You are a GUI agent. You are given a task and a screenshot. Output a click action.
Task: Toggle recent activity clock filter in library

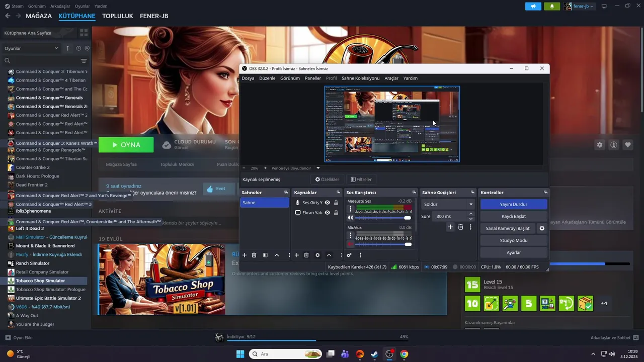(78, 48)
